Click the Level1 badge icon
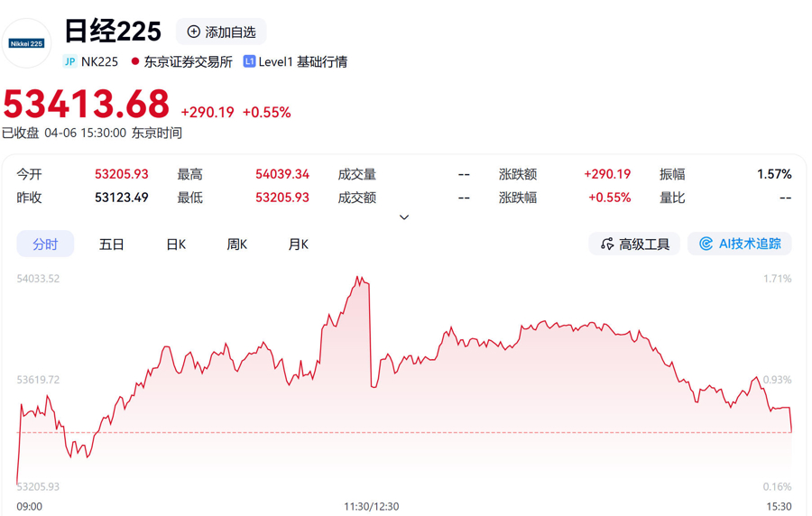 [x=249, y=61]
